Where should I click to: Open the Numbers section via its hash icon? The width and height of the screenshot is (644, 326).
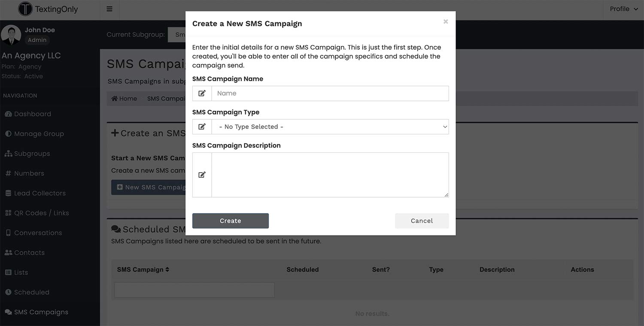click(x=8, y=173)
